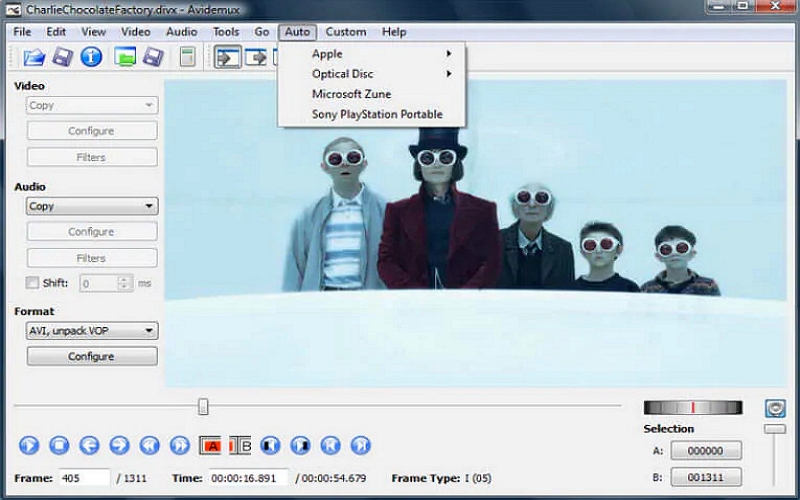Open the Help menu
800x500 pixels.
point(394,32)
